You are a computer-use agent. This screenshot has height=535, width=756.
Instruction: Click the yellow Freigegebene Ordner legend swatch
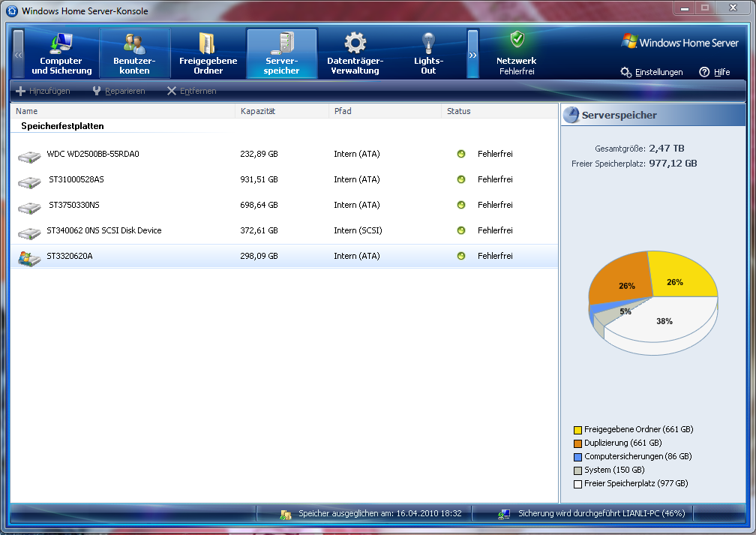tap(577, 430)
